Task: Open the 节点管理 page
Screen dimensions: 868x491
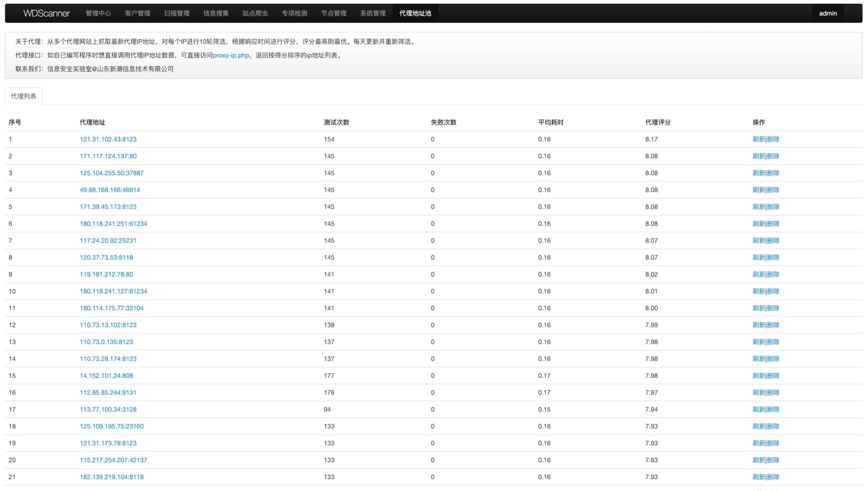Action: (x=333, y=13)
